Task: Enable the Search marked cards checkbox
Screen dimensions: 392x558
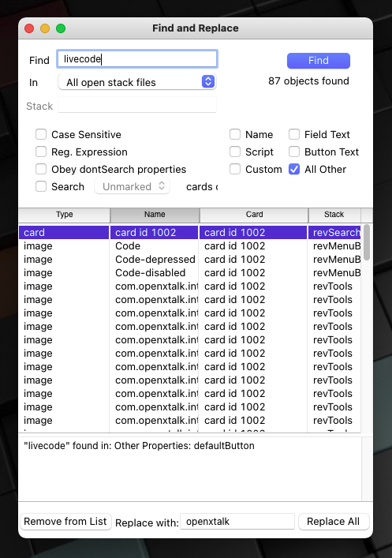Action: [x=41, y=186]
